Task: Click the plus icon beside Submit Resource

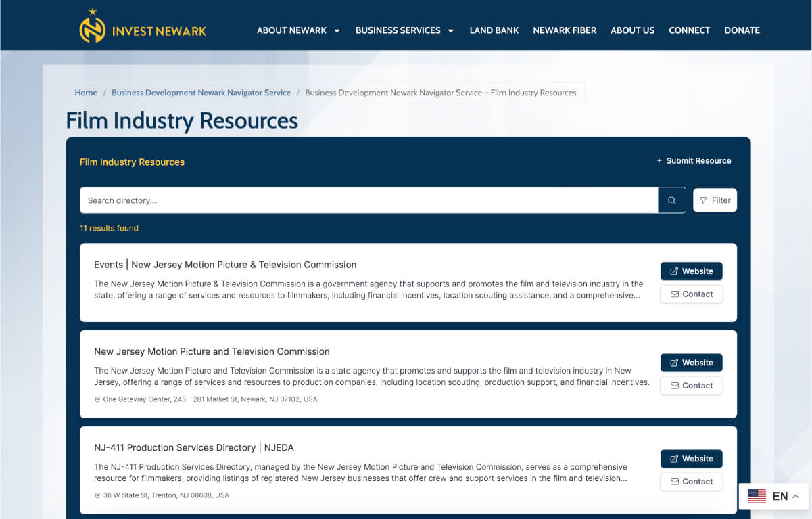Action: tap(659, 161)
